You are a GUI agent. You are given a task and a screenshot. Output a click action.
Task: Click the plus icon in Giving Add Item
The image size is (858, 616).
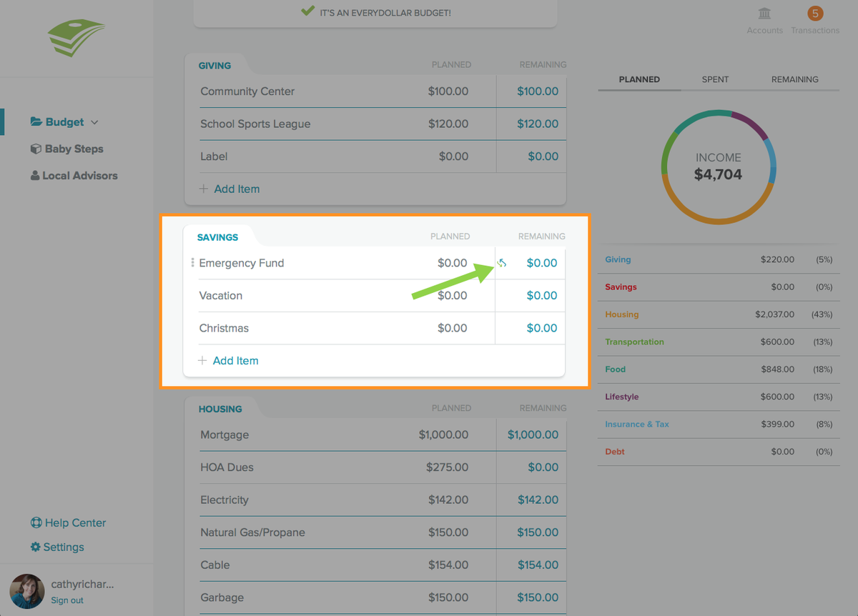pos(204,189)
